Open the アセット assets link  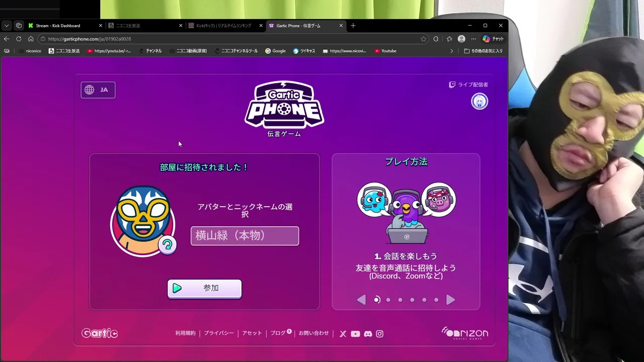pos(252,333)
